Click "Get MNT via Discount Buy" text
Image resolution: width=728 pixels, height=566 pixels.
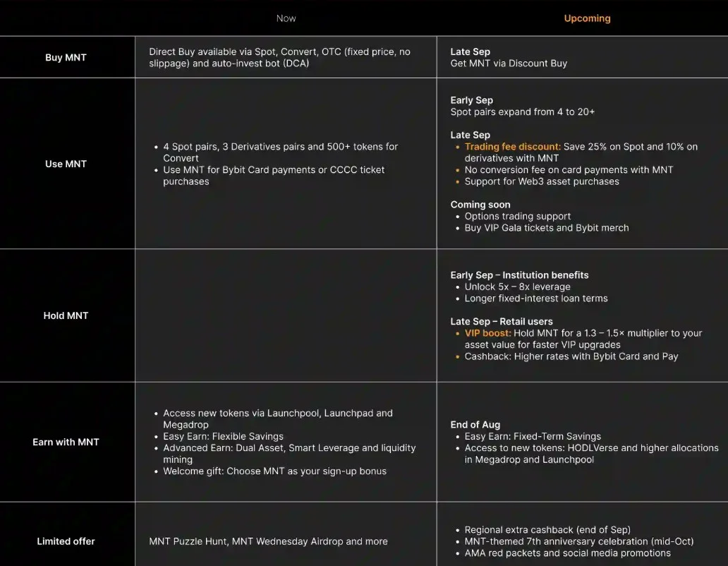(509, 64)
